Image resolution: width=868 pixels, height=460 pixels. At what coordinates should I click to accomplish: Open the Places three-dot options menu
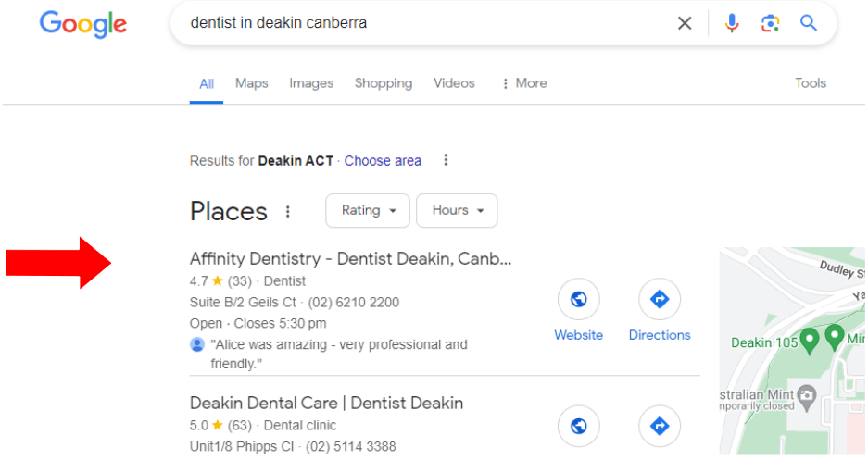click(x=288, y=212)
